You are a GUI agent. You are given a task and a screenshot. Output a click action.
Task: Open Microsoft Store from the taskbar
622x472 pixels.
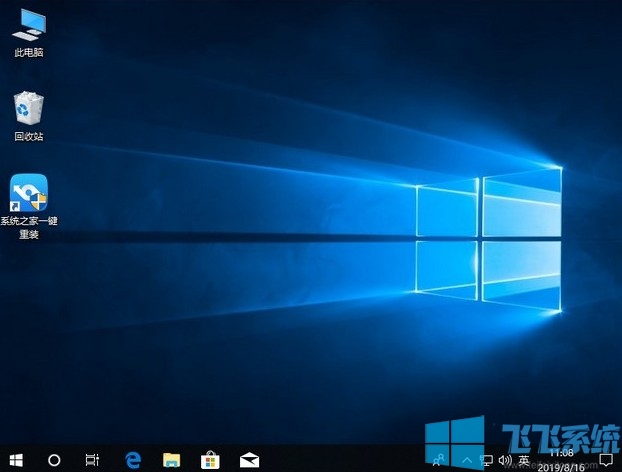[210, 460]
